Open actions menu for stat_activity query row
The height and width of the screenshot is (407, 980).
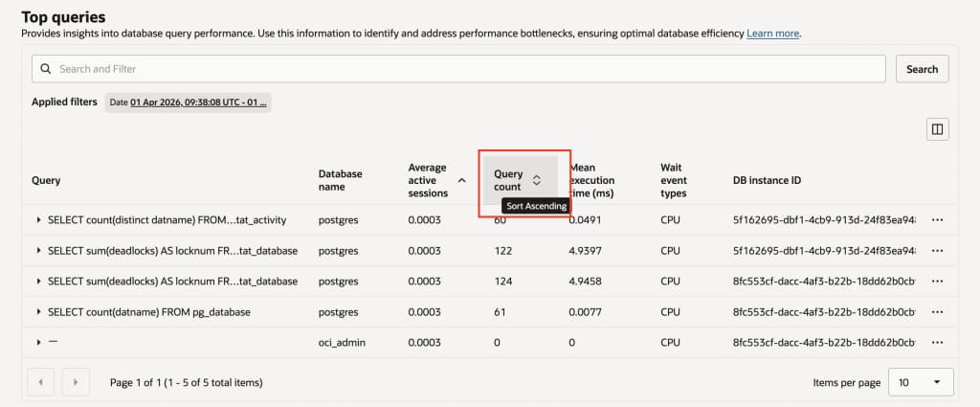(x=937, y=220)
